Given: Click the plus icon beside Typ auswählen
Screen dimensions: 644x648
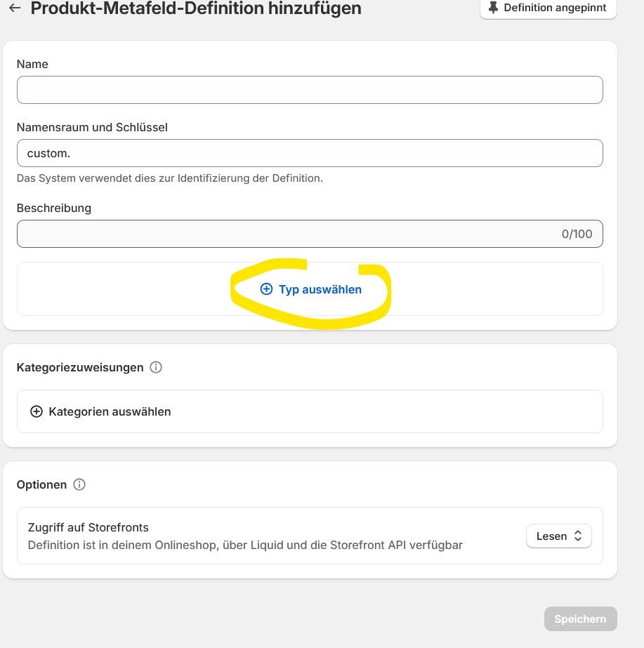Looking at the screenshot, I should tap(266, 289).
